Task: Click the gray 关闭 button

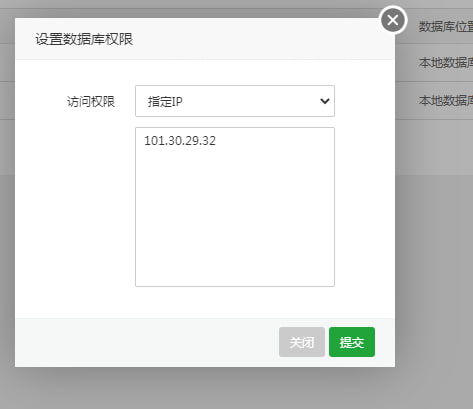Action: tap(302, 342)
